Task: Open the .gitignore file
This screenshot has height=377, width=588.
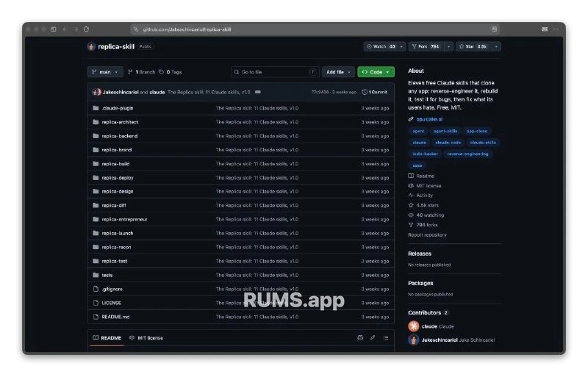Action: pyautogui.click(x=112, y=289)
